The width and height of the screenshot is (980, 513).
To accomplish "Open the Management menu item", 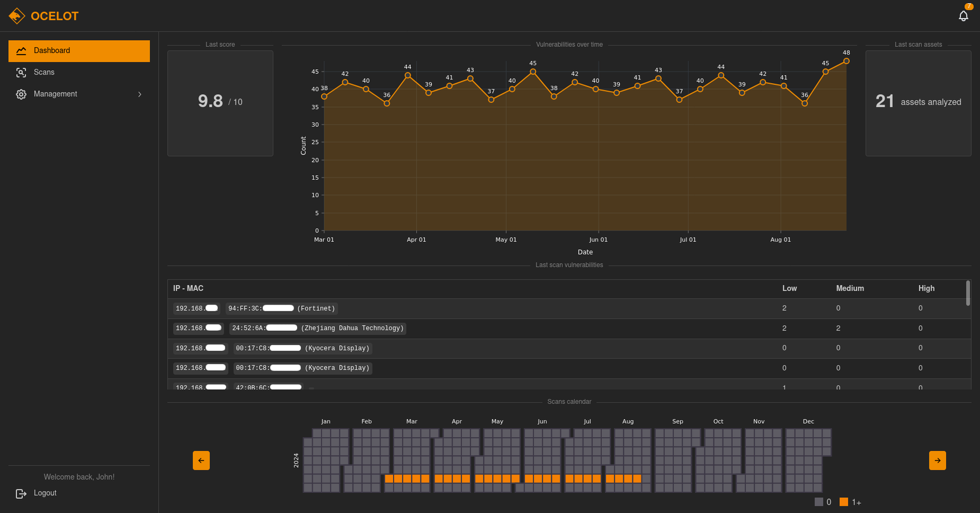I will tap(79, 94).
